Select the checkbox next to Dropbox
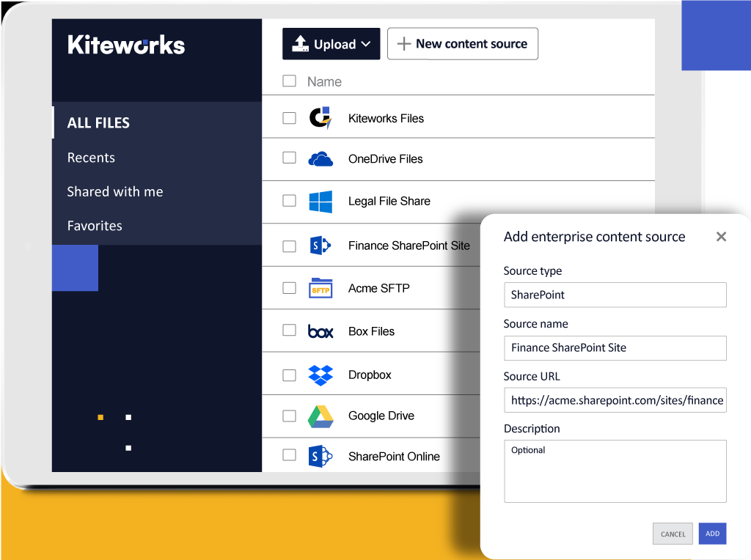 coord(289,374)
